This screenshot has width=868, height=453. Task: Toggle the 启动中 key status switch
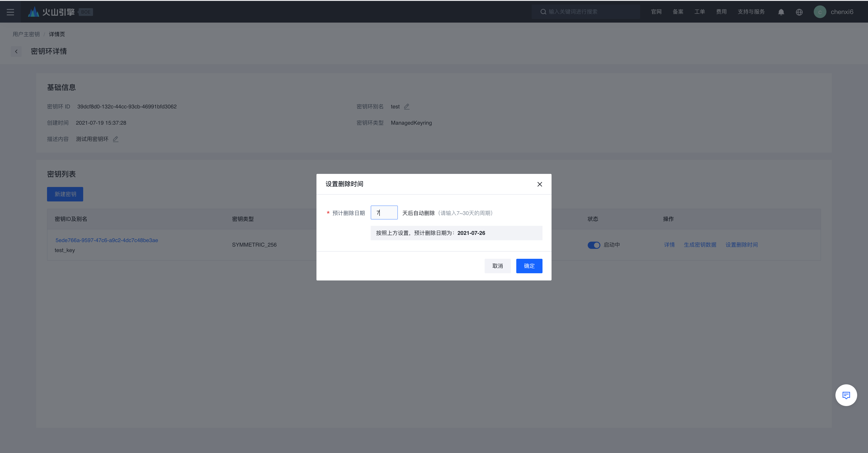click(x=594, y=245)
